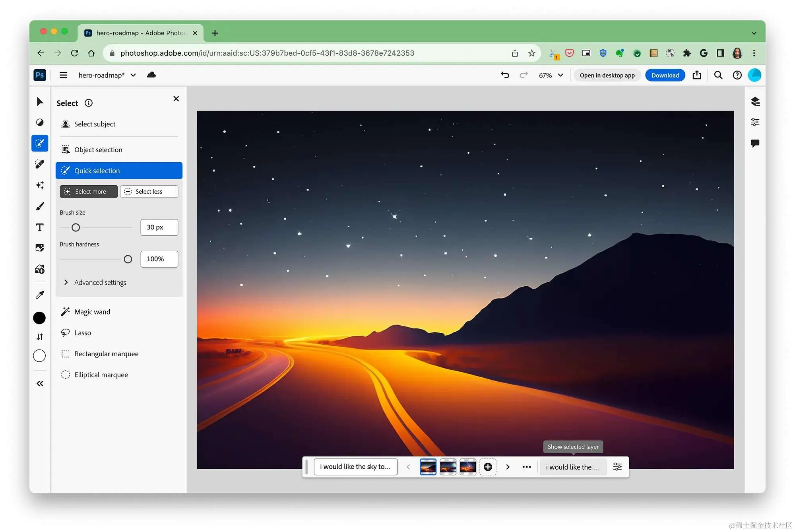Swap foreground and background colors

(40, 337)
